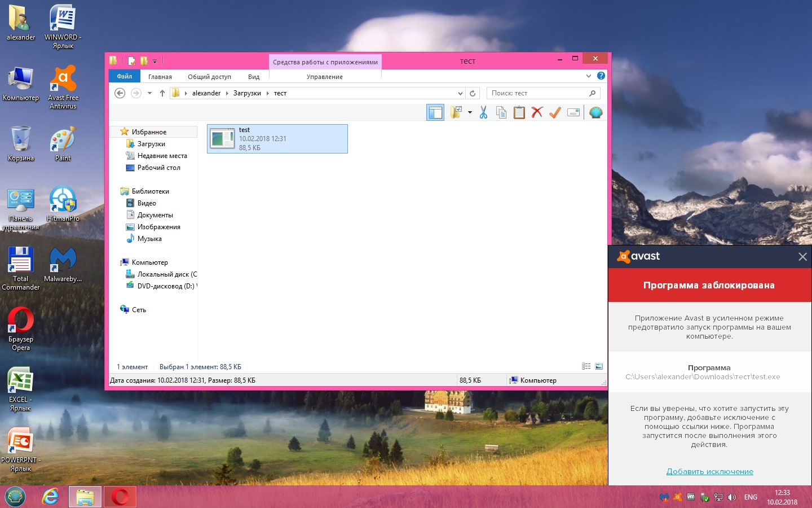Go back with the Explorer back arrow

[120, 93]
